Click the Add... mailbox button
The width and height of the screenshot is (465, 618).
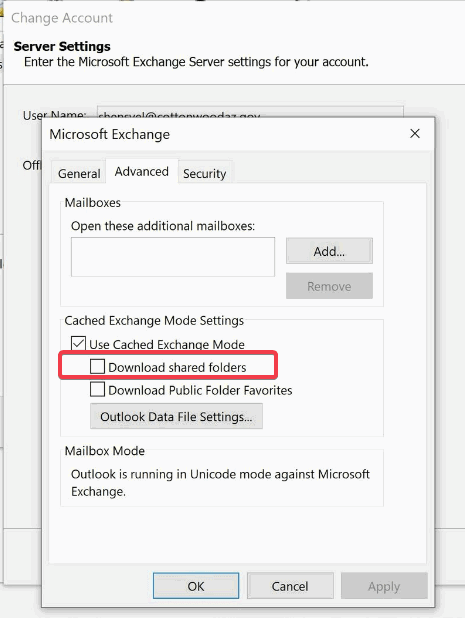329,251
